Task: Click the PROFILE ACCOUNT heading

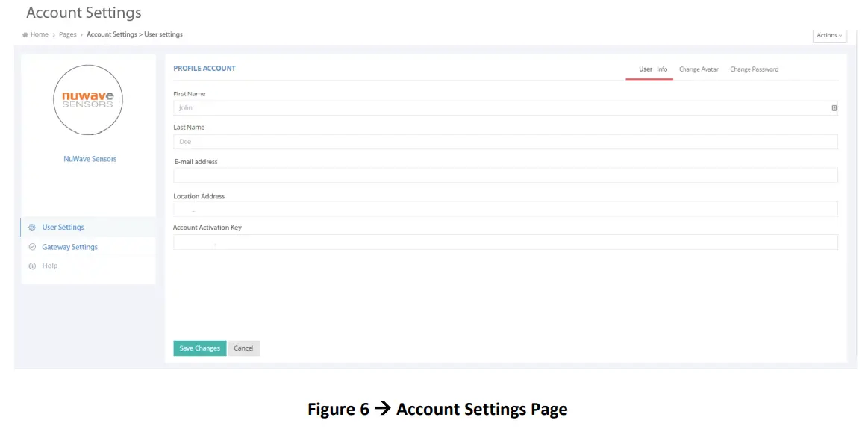Action: [204, 69]
